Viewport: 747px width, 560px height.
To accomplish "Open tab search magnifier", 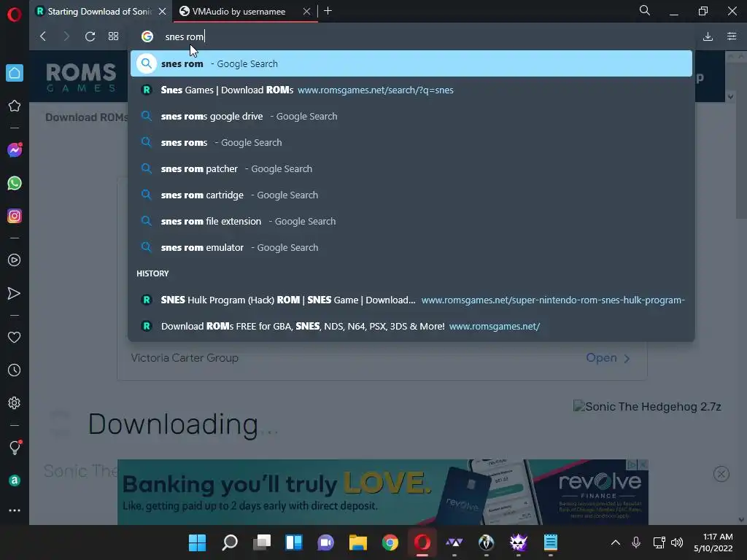I will pyautogui.click(x=645, y=10).
